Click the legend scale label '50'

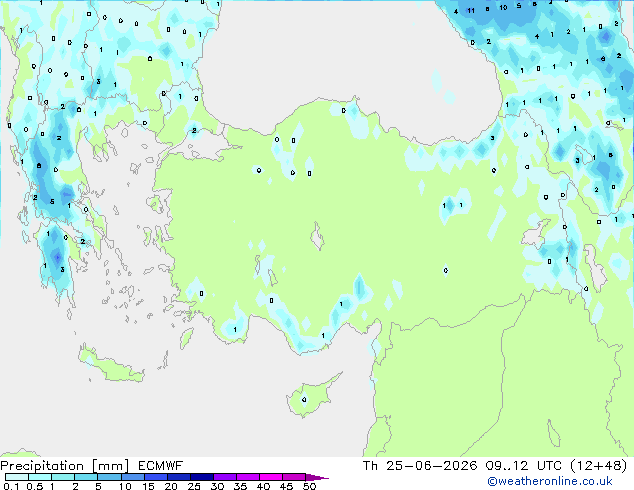pyautogui.click(x=309, y=486)
